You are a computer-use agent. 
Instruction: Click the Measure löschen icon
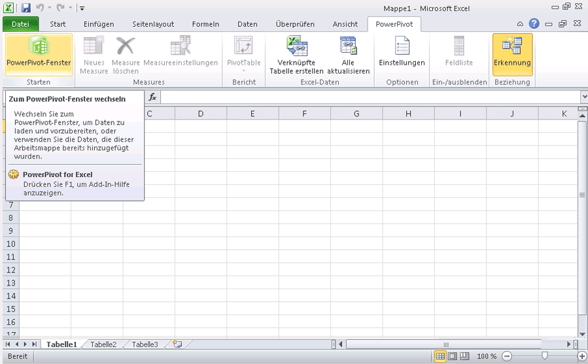[x=126, y=55]
